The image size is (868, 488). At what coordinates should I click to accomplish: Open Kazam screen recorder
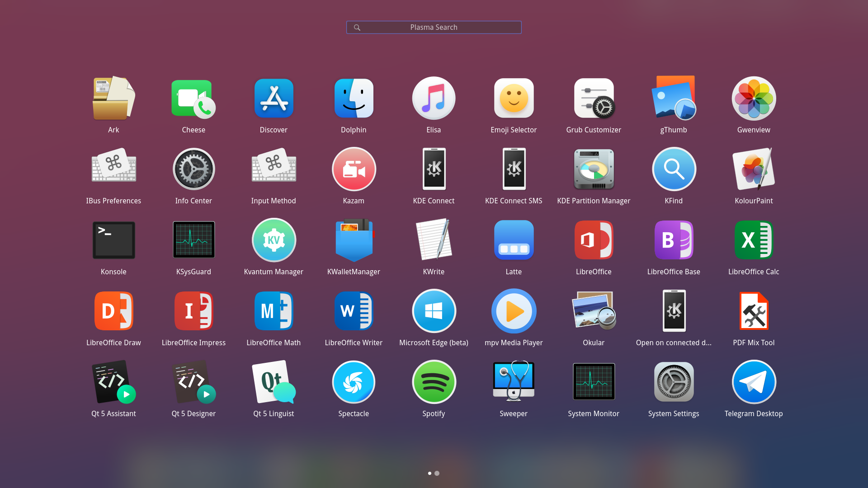(354, 169)
